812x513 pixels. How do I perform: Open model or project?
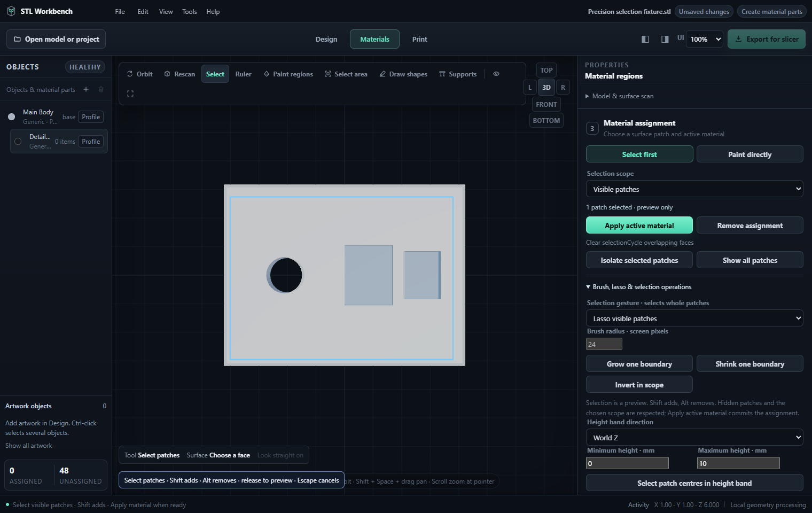tap(56, 39)
